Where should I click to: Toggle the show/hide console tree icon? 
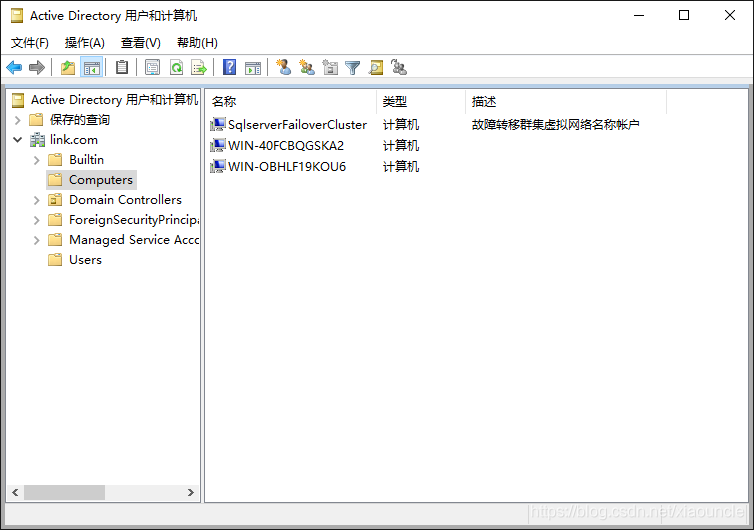pyautogui.click(x=91, y=67)
